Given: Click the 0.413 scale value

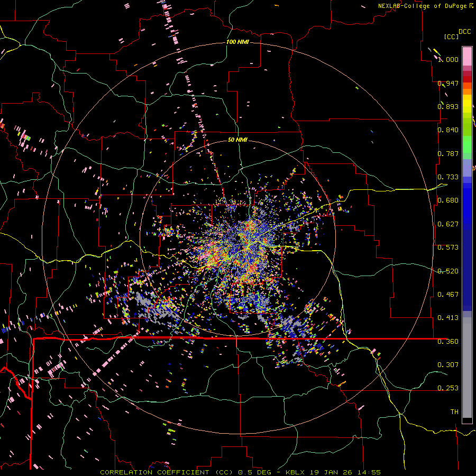Looking at the screenshot, I should [448, 318].
